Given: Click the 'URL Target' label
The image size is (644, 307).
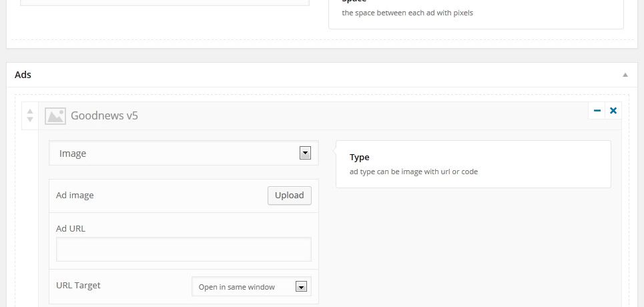Looking at the screenshot, I should click(78, 285).
